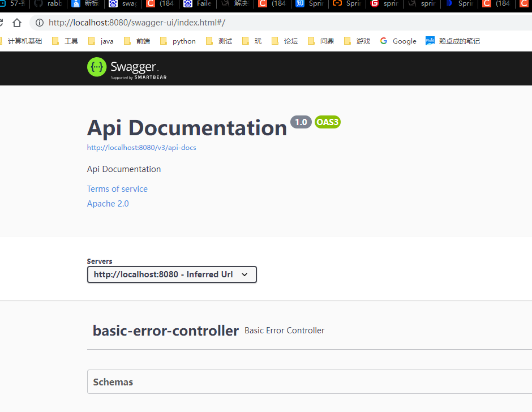The height and width of the screenshot is (412, 532).
Task: Click the 1.0 version badge
Action: pos(301,122)
